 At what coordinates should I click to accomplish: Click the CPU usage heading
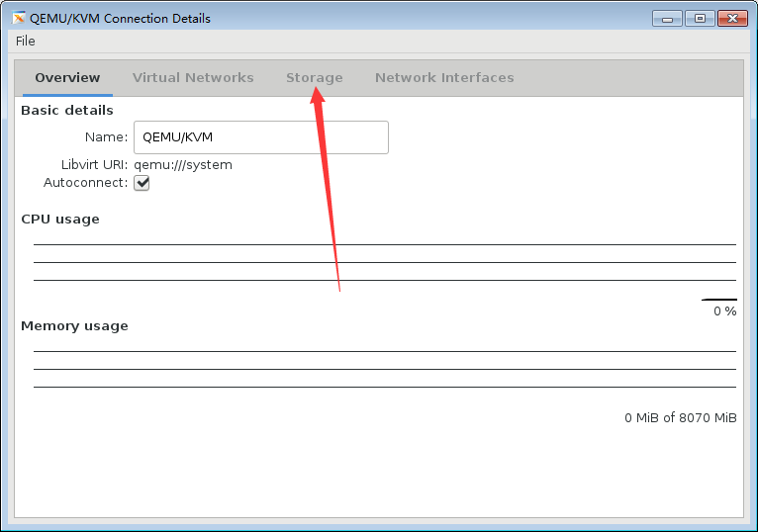tap(60, 219)
